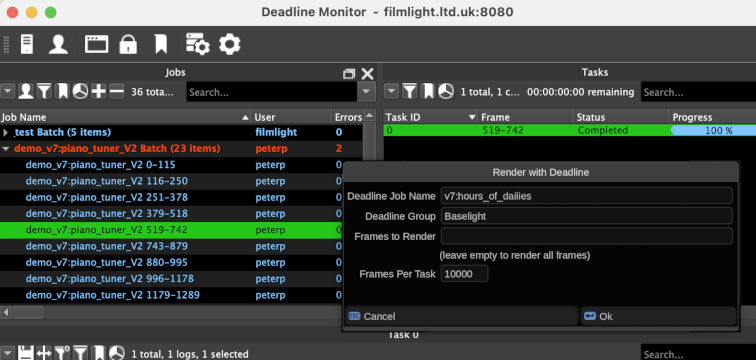The image size is (756, 360).
Task: Click the bottom panel Search field
Action: click(x=698, y=354)
